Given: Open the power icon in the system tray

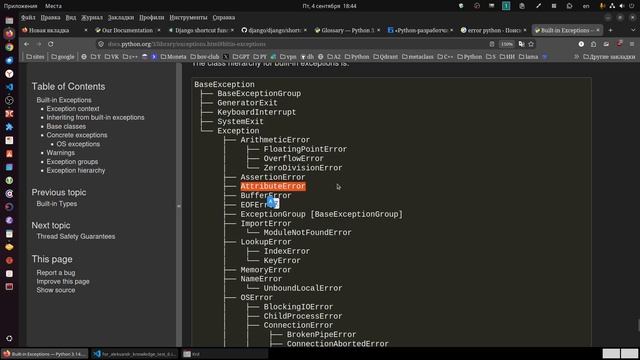Looking at the screenshot, I should (632, 6).
